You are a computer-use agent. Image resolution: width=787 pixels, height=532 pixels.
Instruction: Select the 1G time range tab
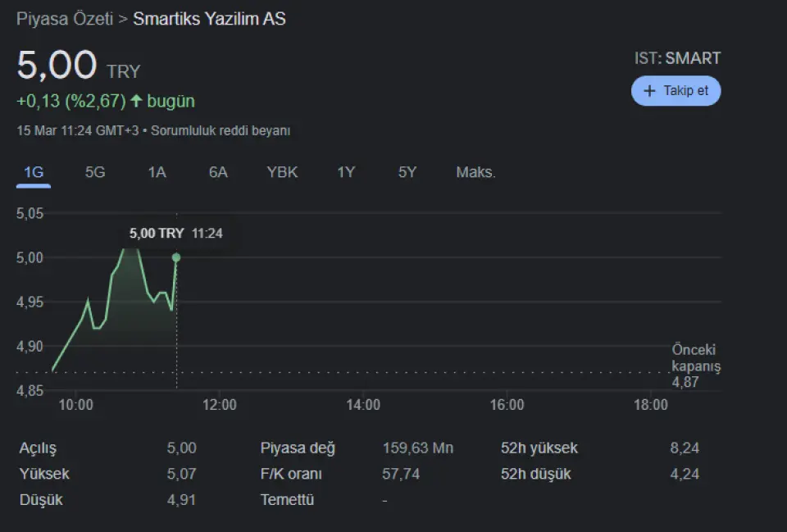coord(34,172)
